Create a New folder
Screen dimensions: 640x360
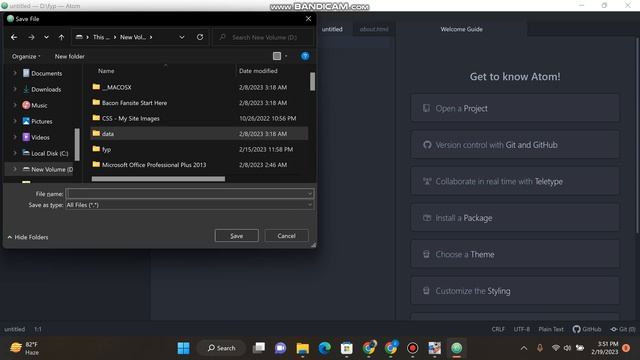69,56
